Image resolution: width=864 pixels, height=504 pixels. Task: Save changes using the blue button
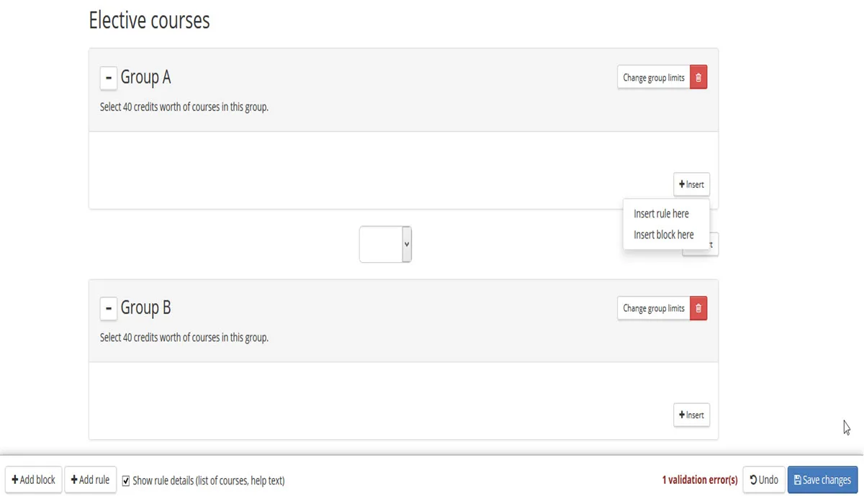(x=822, y=480)
